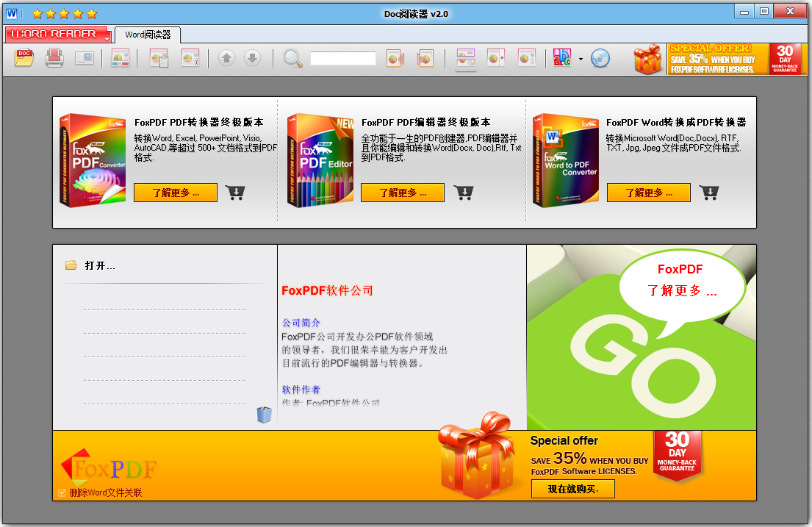Screen dimensions: 812x527
Task: Click the magnifier search icon
Action: click(292, 58)
